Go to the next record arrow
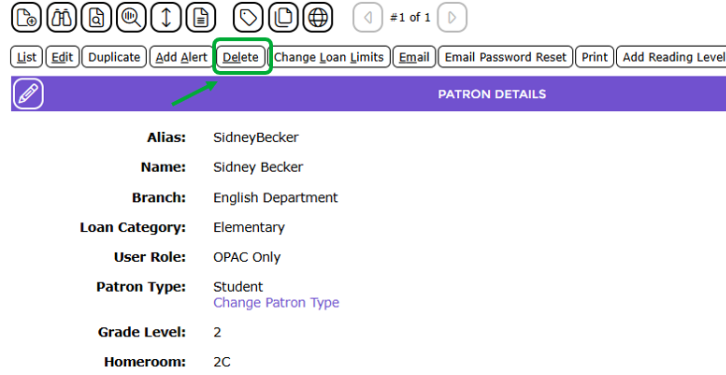Viewport: 726px width, 375px height. pos(452,18)
